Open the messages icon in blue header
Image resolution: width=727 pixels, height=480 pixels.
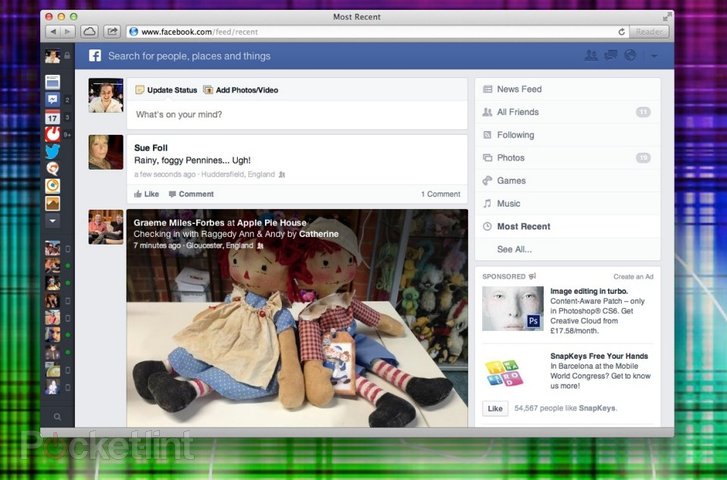tap(610, 56)
